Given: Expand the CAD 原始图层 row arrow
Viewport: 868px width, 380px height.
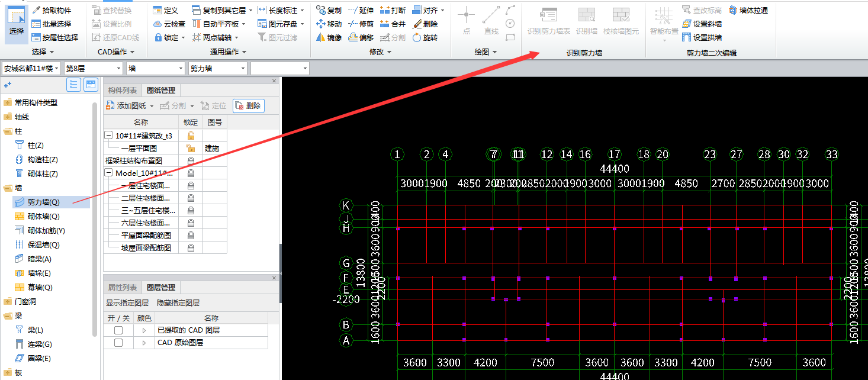Looking at the screenshot, I should click(x=143, y=343).
